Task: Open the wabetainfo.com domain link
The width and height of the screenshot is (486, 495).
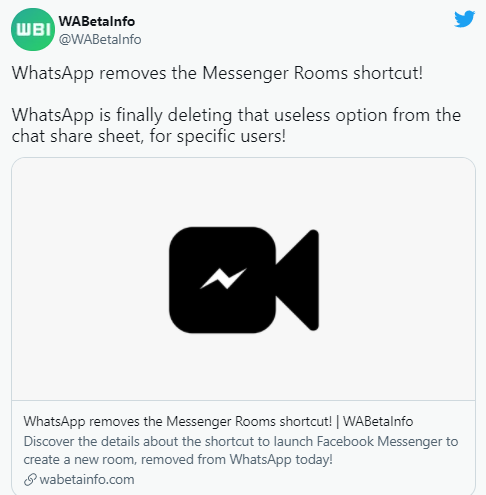Action: [x=87, y=480]
